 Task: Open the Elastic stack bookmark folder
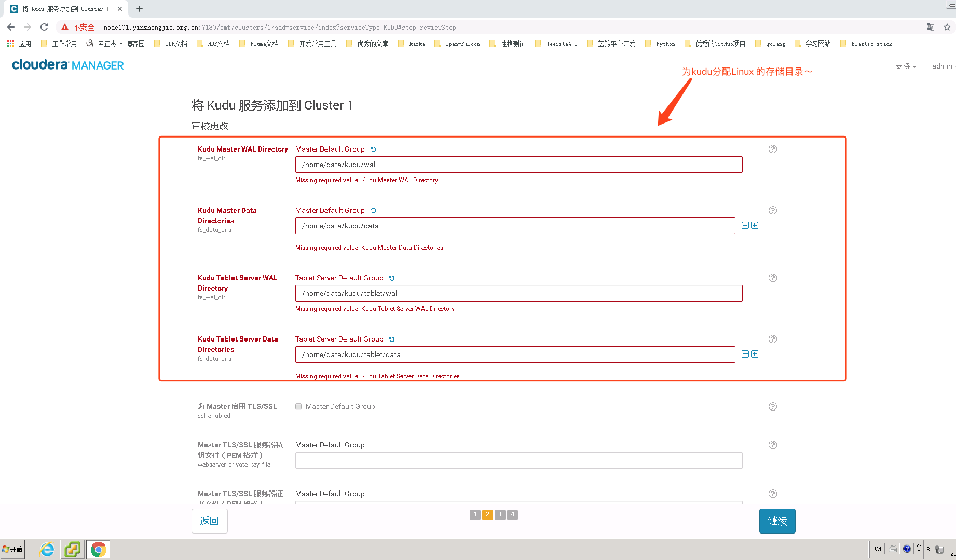point(866,44)
